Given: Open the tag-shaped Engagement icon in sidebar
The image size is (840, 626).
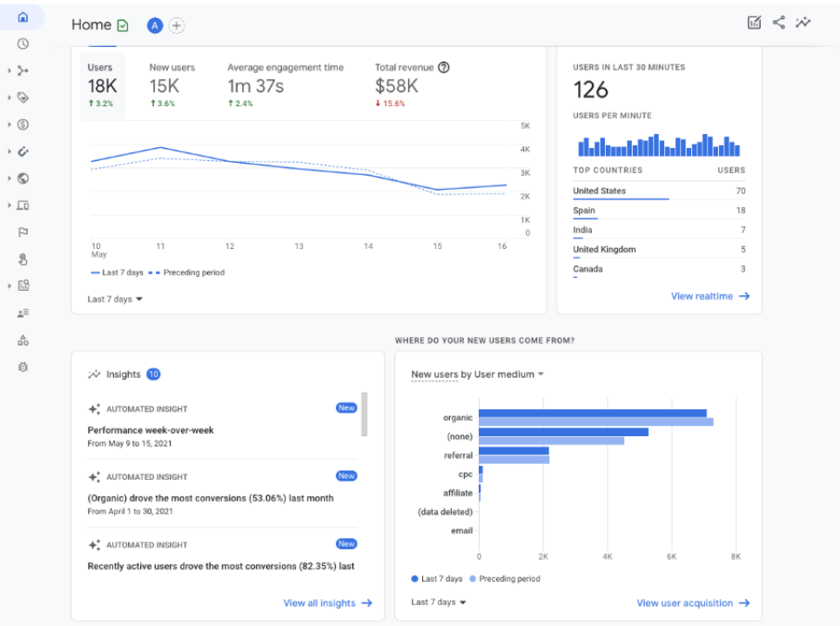Looking at the screenshot, I should pyautogui.click(x=23, y=98).
